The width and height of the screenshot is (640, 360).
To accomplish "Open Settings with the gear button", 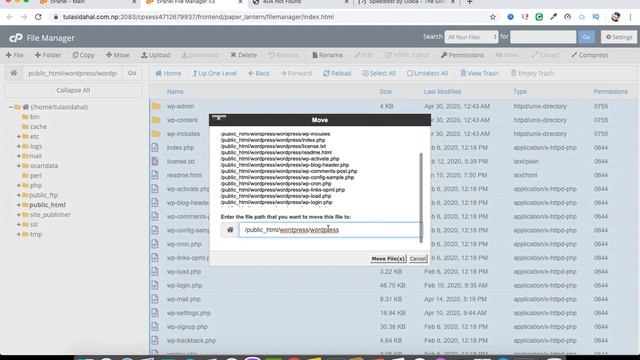I will click(x=619, y=37).
